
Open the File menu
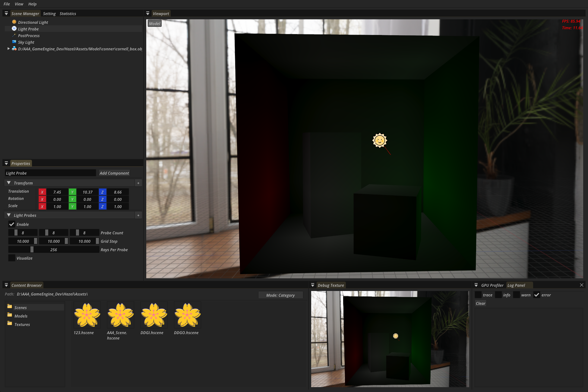pyautogui.click(x=7, y=4)
